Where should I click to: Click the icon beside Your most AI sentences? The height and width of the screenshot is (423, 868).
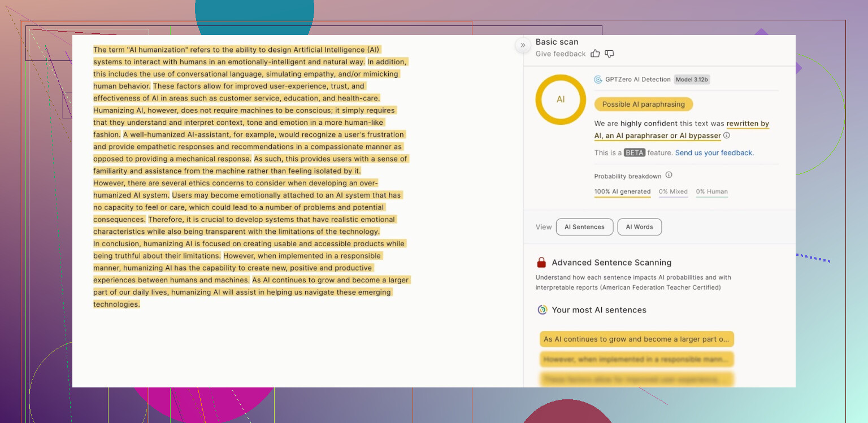tap(542, 310)
